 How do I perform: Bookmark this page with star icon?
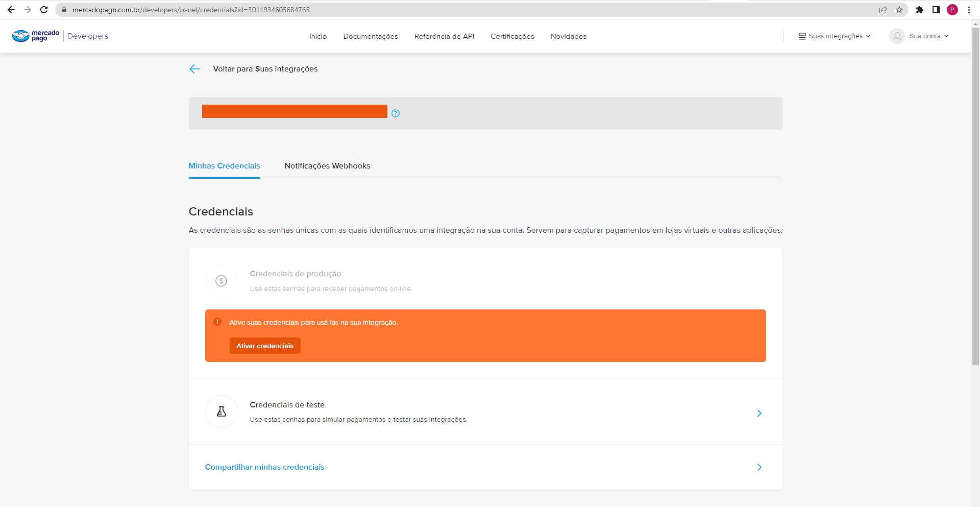click(x=899, y=10)
